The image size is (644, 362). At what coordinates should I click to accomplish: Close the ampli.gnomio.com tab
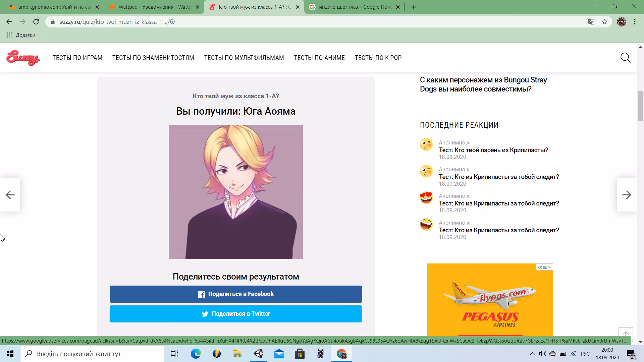click(x=97, y=7)
